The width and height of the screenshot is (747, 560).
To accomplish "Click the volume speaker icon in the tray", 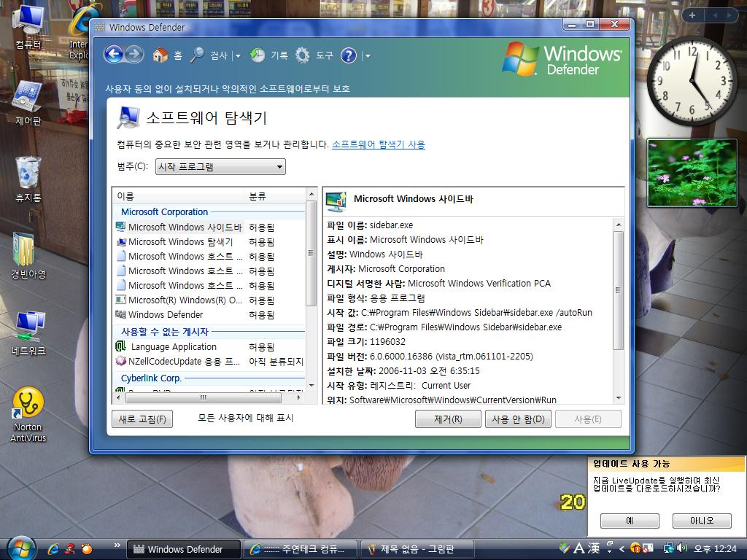I will [x=682, y=548].
